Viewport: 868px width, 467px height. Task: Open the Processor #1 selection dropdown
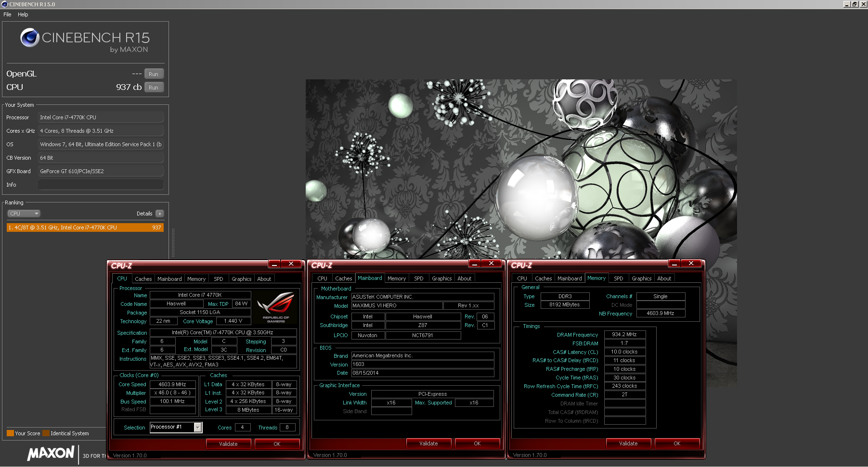click(198, 428)
